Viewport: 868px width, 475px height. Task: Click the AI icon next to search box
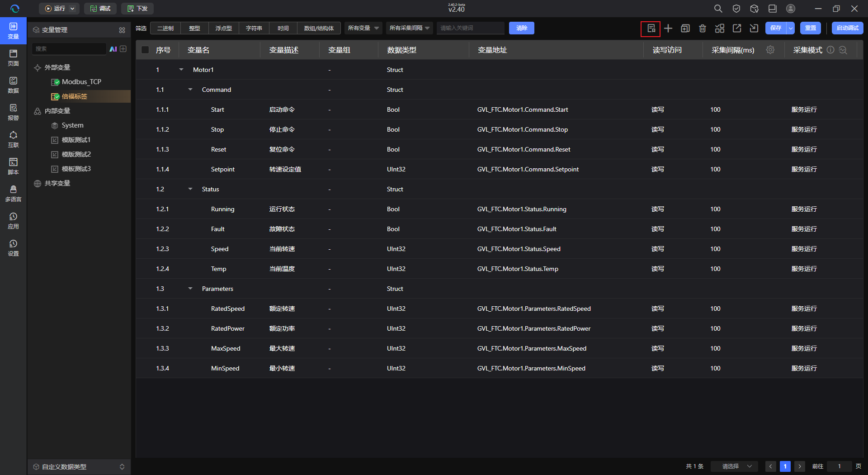[113, 49]
